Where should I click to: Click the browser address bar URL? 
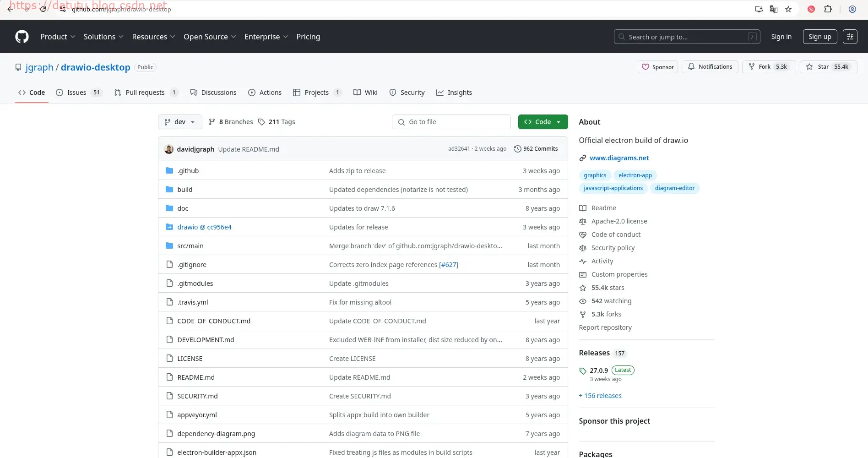[x=121, y=9]
